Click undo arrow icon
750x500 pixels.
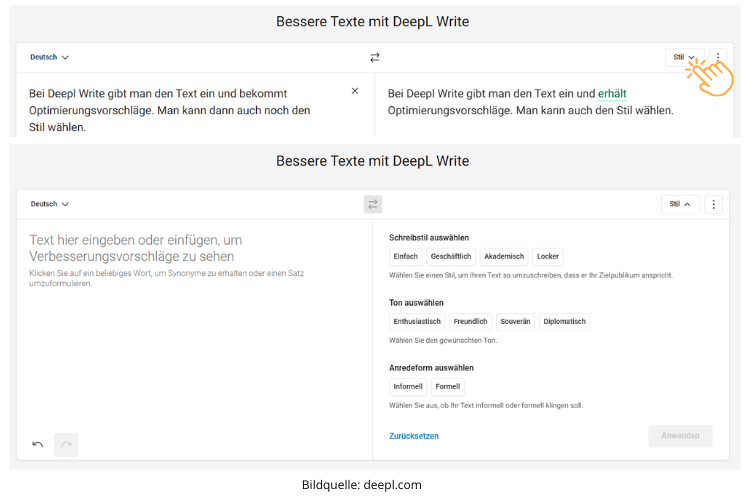click(x=38, y=444)
